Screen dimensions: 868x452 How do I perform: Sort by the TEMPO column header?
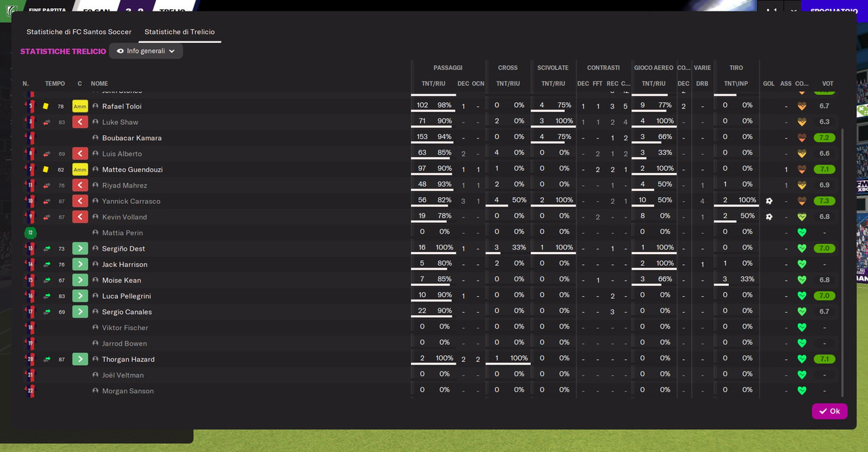pyautogui.click(x=55, y=84)
